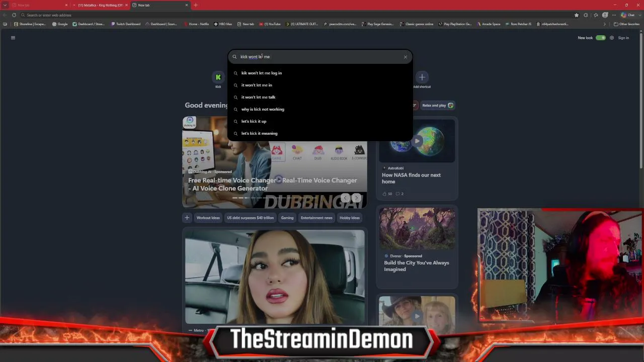Screen dimensions: 644x362
Task: Open peacocktv.com bookmark
Action: 340,24
